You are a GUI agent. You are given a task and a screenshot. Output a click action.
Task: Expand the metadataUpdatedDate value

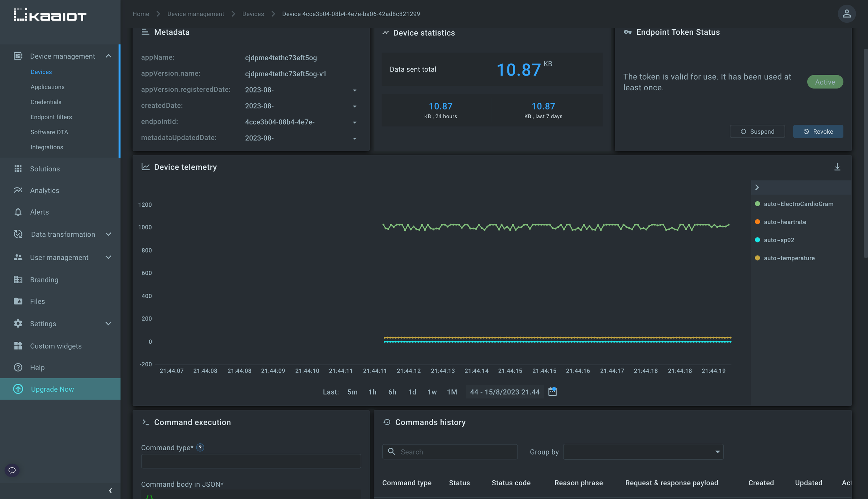354,139
